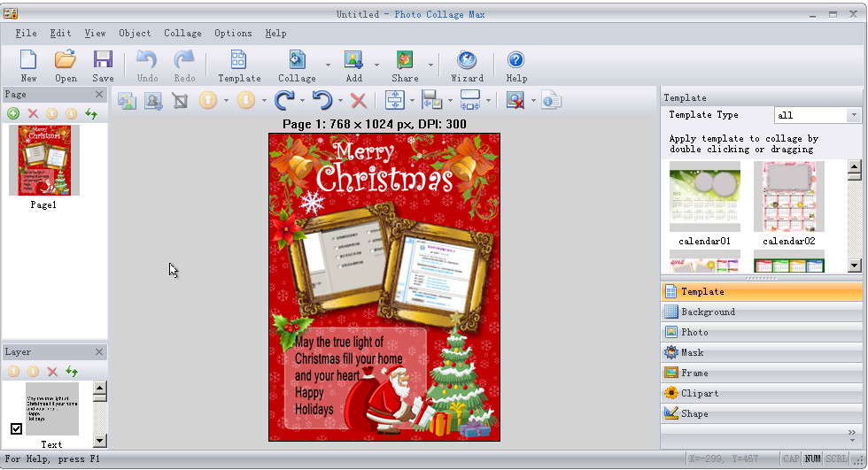
Task: Click green add page icon in Page panel
Action: point(13,114)
